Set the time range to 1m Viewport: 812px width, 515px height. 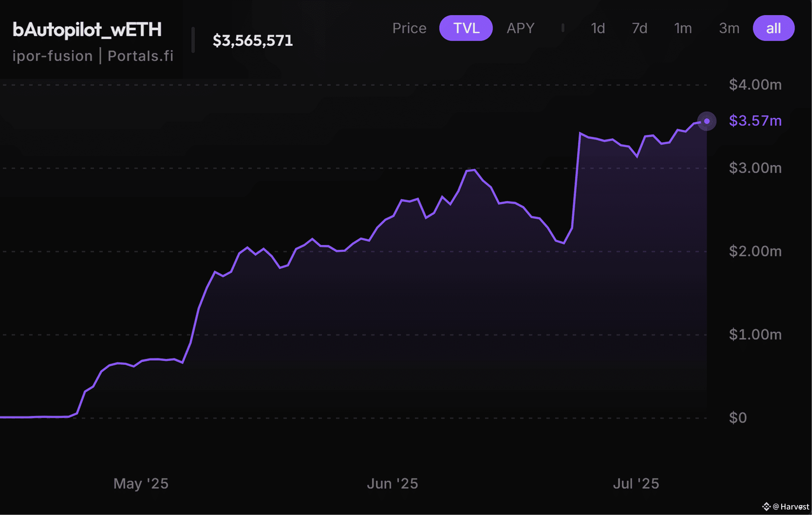point(683,28)
